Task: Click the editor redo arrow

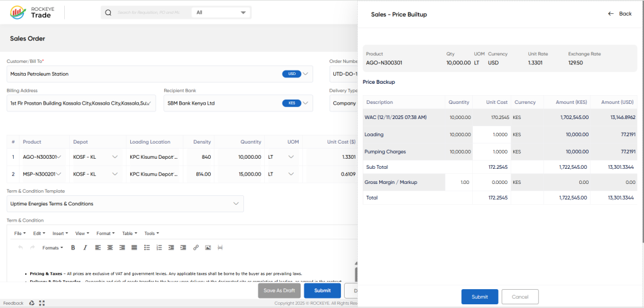Action: click(x=33, y=248)
